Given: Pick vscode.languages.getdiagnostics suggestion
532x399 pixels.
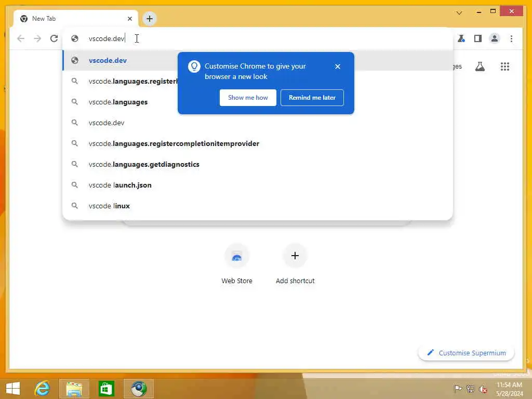Looking at the screenshot, I should [258, 164].
